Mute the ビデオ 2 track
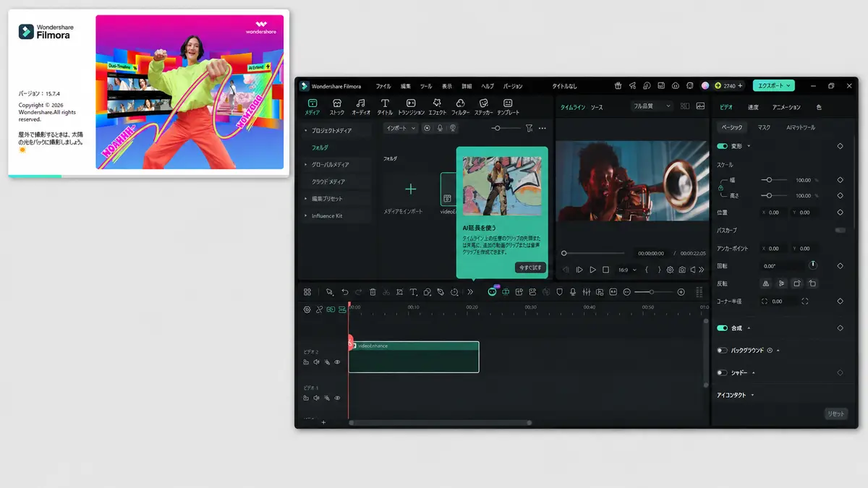 (x=316, y=362)
